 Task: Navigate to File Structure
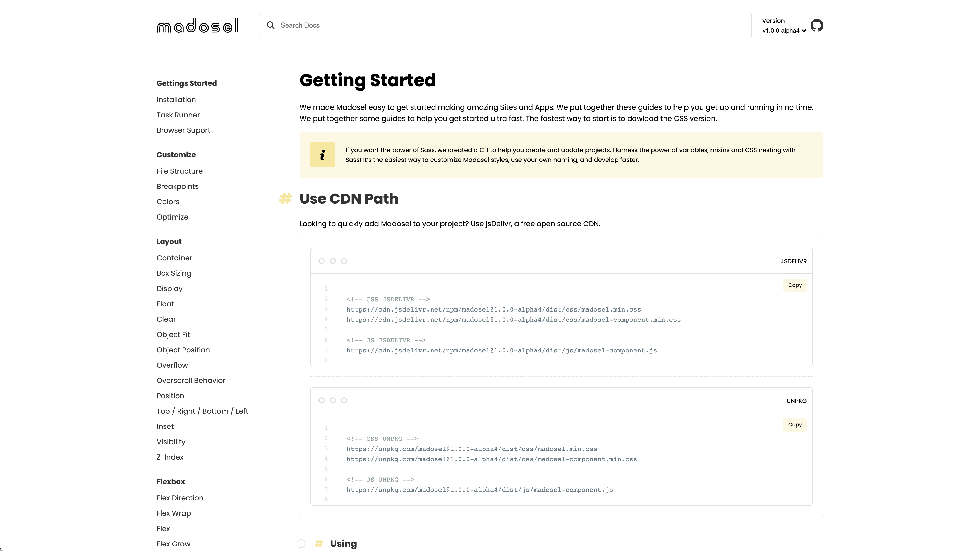180,171
